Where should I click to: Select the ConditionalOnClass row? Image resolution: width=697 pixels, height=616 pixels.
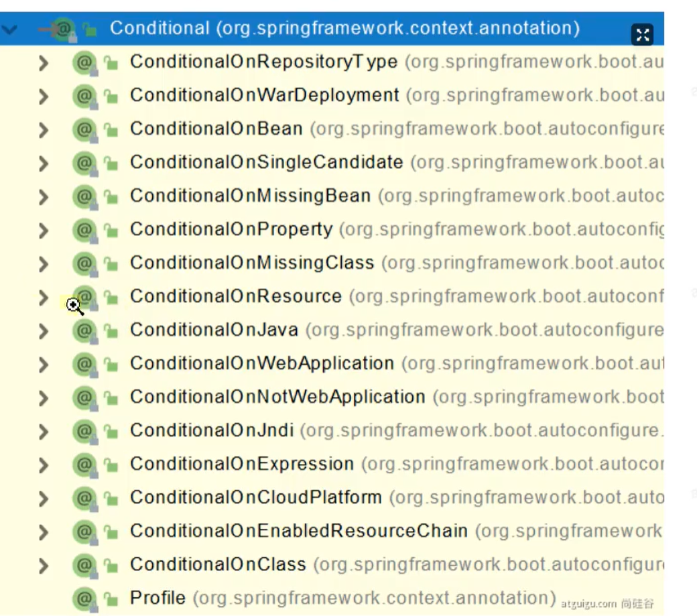coord(332,566)
